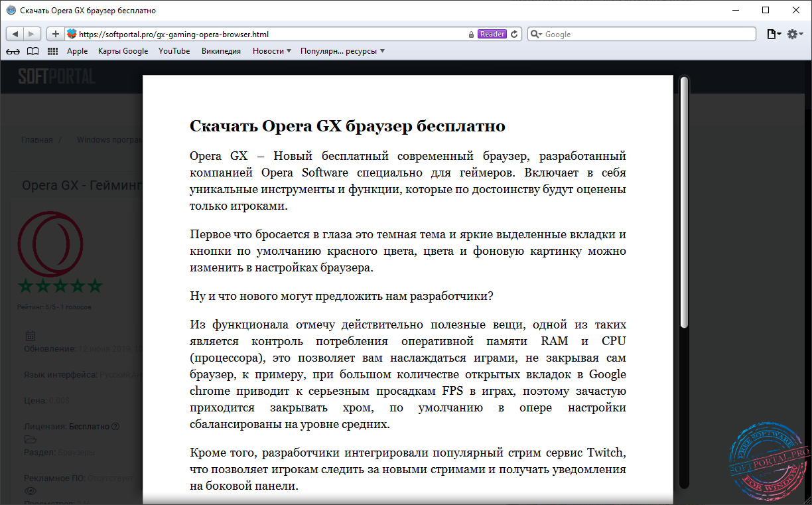The height and width of the screenshot is (505, 812).
Task: Add a bookmark with the plus button
Action: click(x=55, y=34)
